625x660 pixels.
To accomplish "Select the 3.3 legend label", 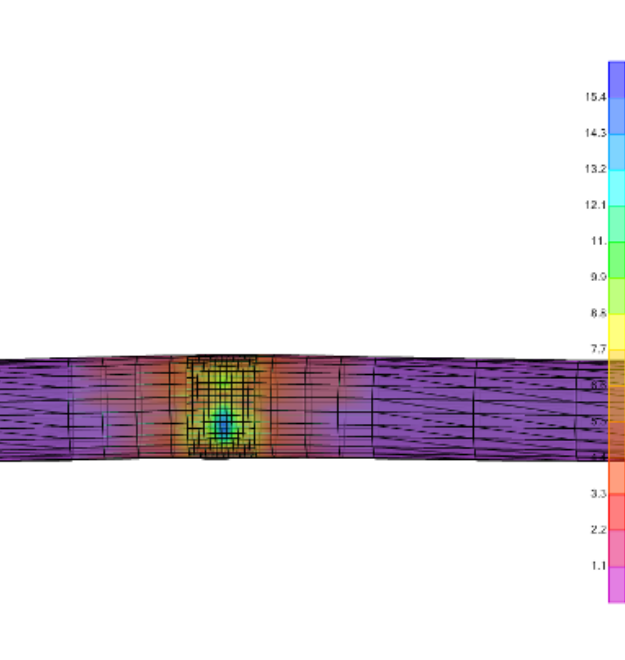I will tap(598, 493).
